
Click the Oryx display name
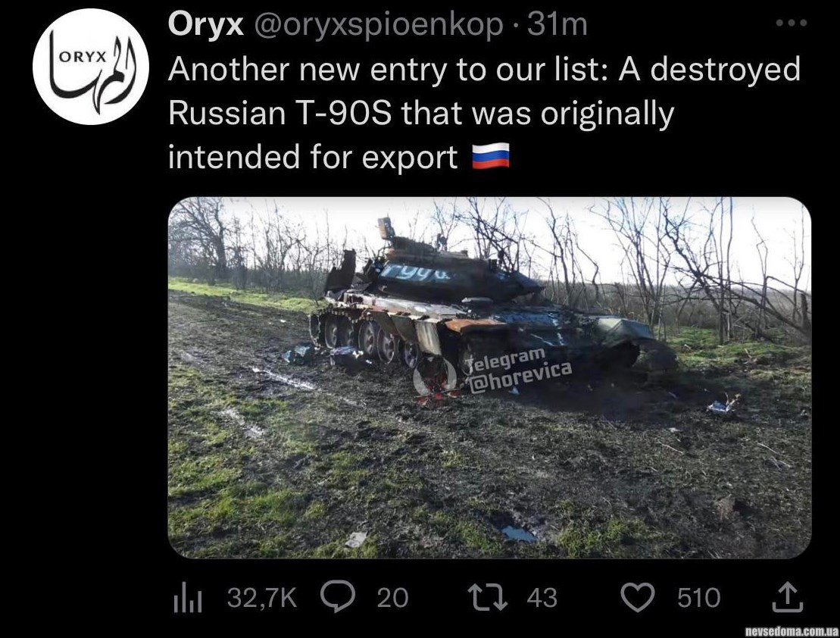(x=206, y=24)
